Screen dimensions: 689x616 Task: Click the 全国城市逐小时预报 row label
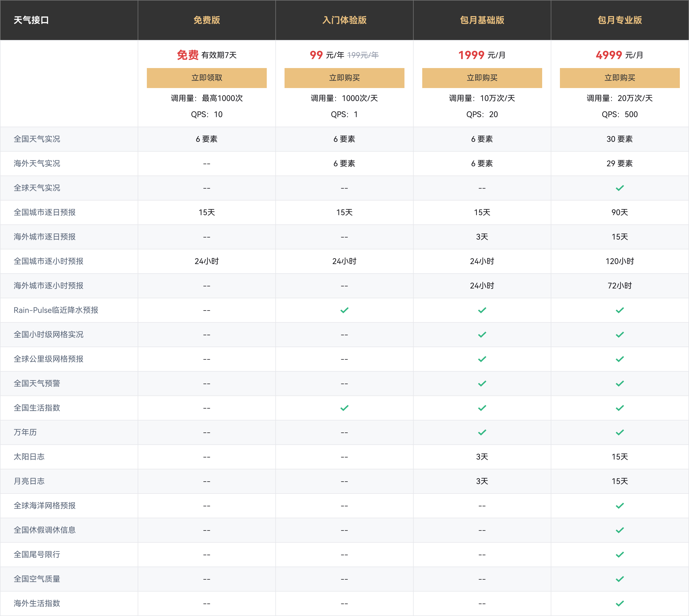click(x=48, y=261)
